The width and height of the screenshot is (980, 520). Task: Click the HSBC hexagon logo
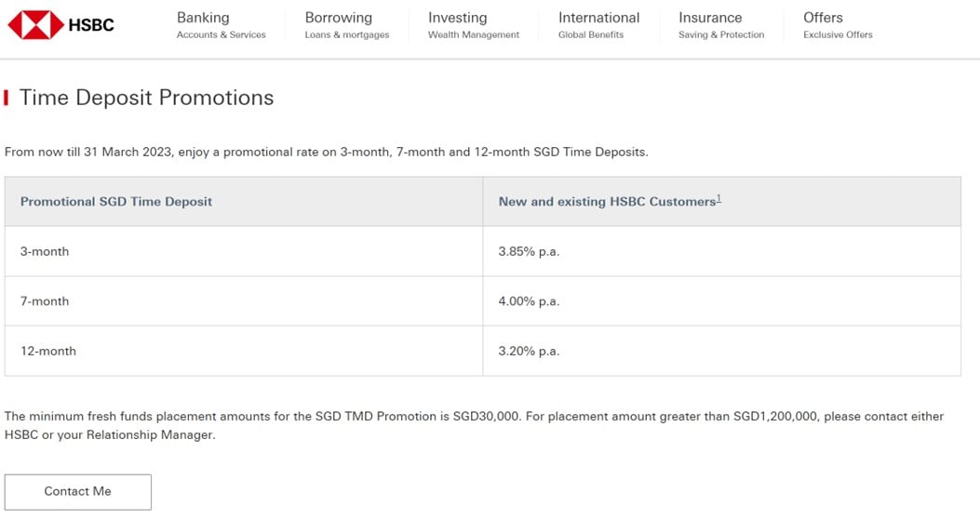tap(35, 25)
